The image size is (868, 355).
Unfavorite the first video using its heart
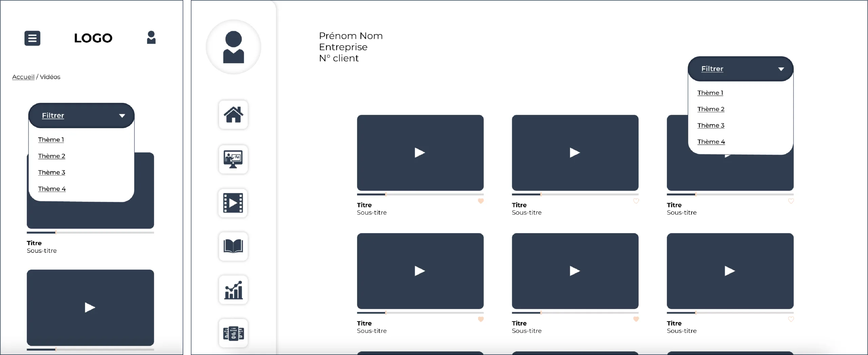tap(480, 201)
